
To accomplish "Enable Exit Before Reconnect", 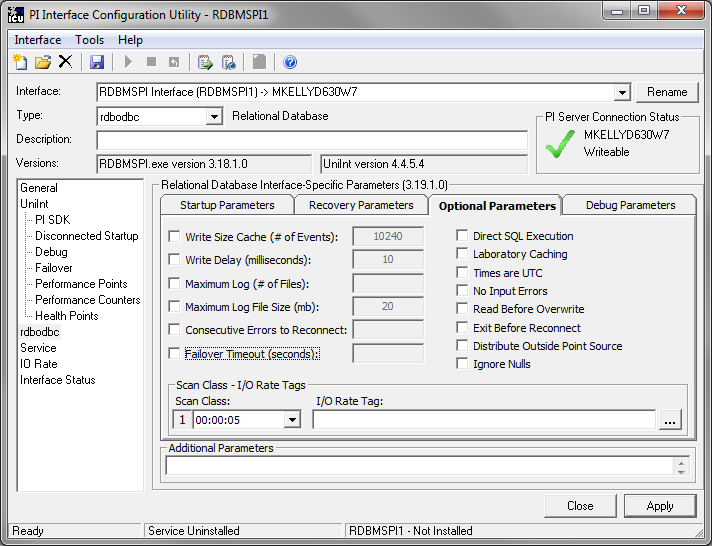I will pyautogui.click(x=462, y=328).
